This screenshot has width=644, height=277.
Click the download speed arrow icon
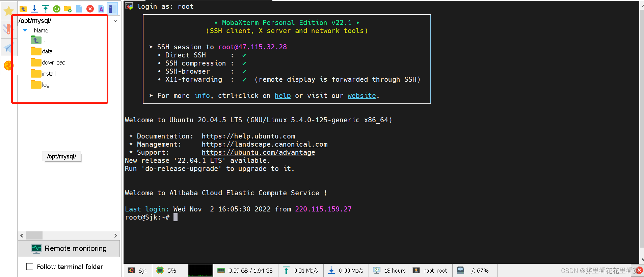tap(331, 271)
